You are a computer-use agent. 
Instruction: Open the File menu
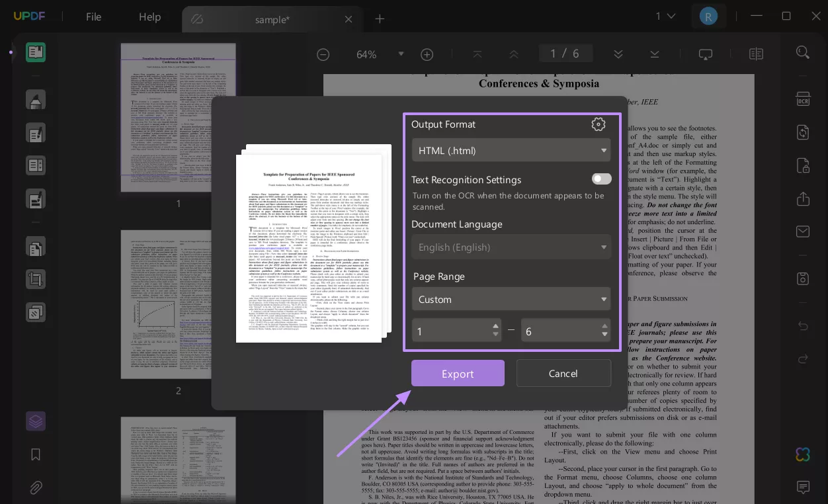tap(93, 17)
